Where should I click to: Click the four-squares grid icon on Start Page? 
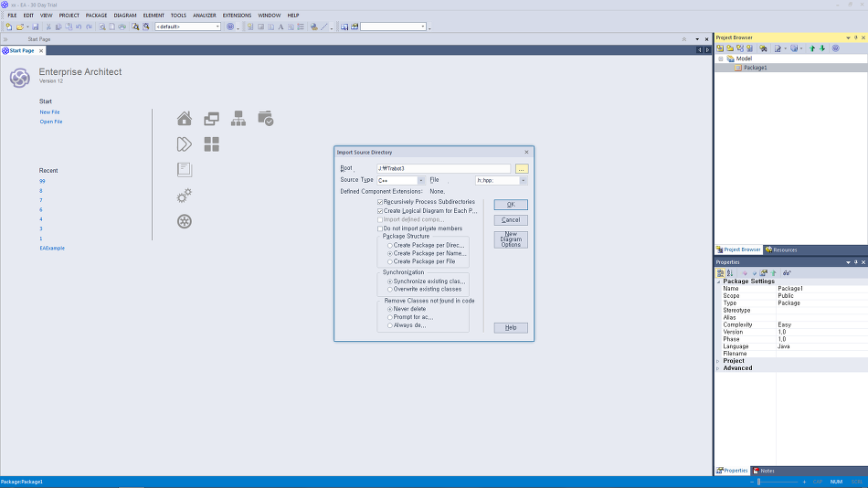211,144
